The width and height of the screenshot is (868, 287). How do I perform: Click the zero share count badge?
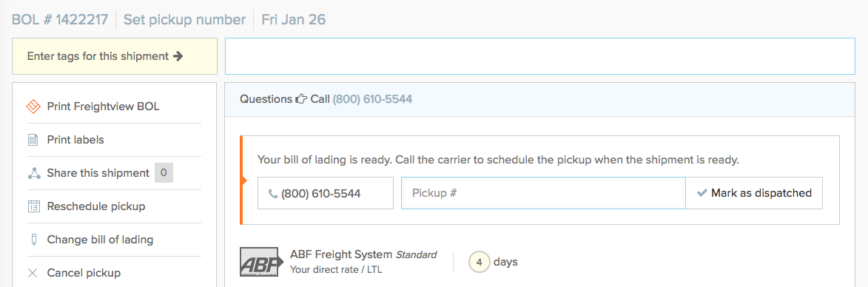[164, 173]
